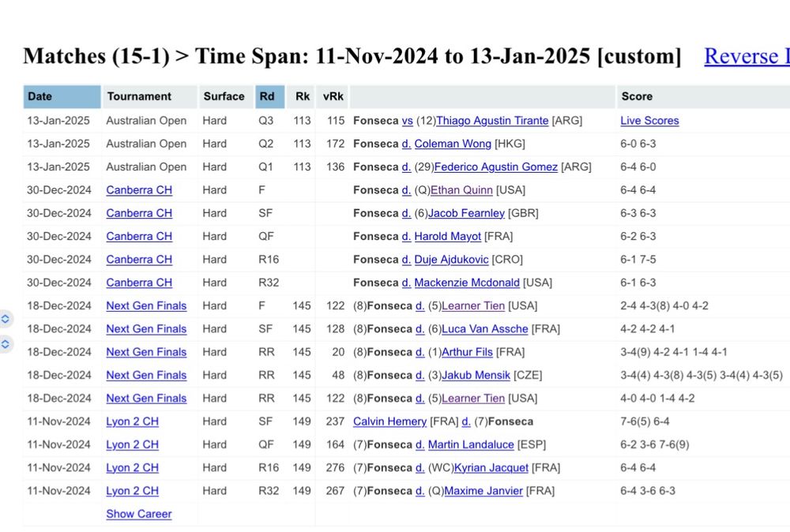Open the Live Scores link
The height and width of the screenshot is (532, 790).
pos(649,121)
